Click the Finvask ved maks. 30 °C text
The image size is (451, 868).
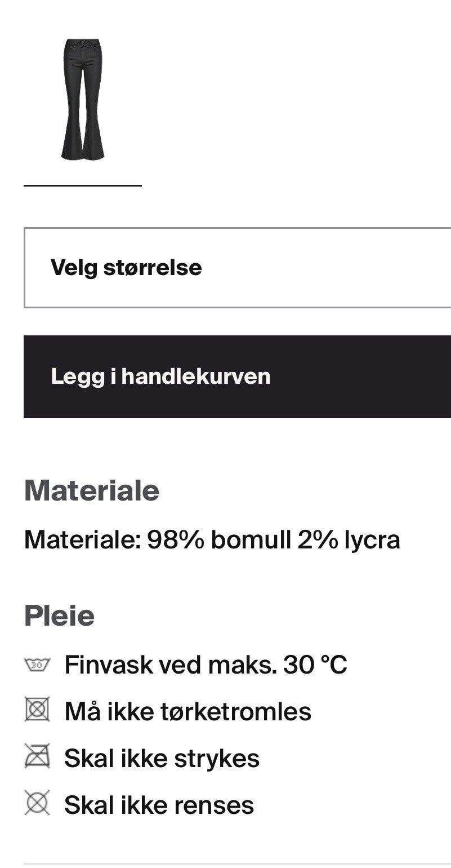click(206, 665)
